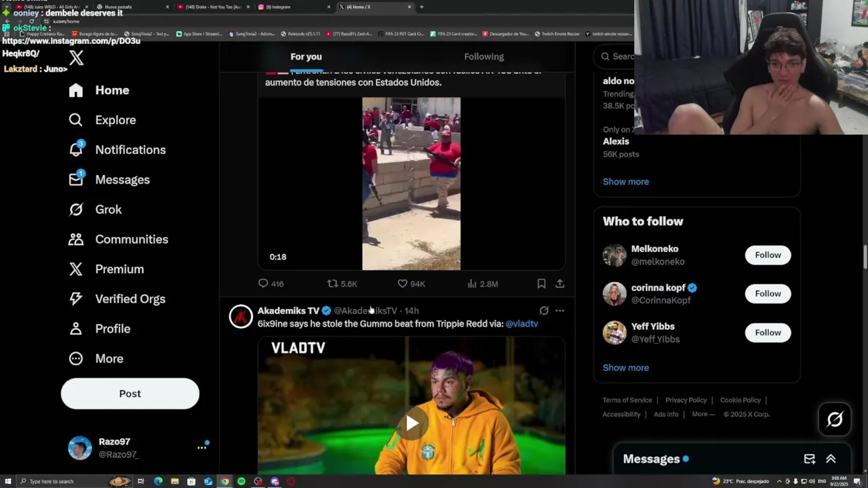The height and width of the screenshot is (488, 868).
Task: Like the post with 94K likes
Action: 411,284
